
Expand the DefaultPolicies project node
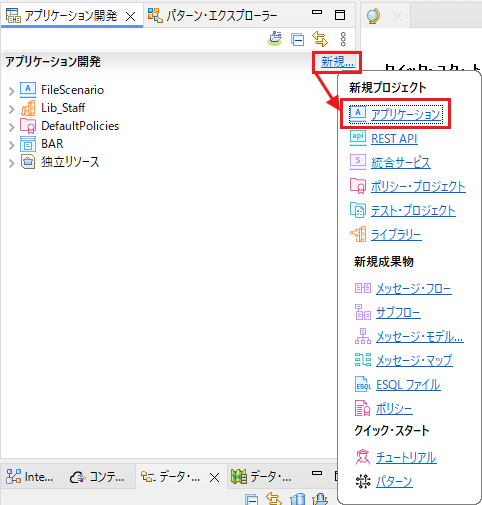point(12,127)
